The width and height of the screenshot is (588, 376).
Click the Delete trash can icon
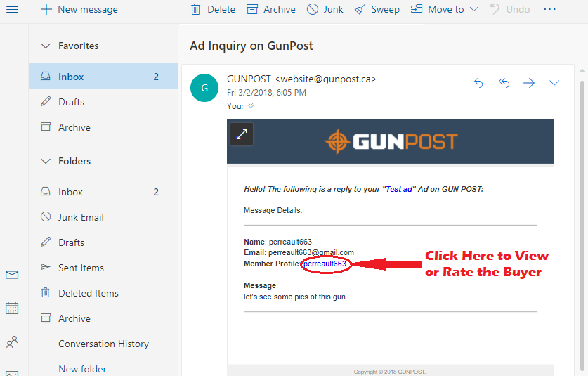(x=196, y=9)
